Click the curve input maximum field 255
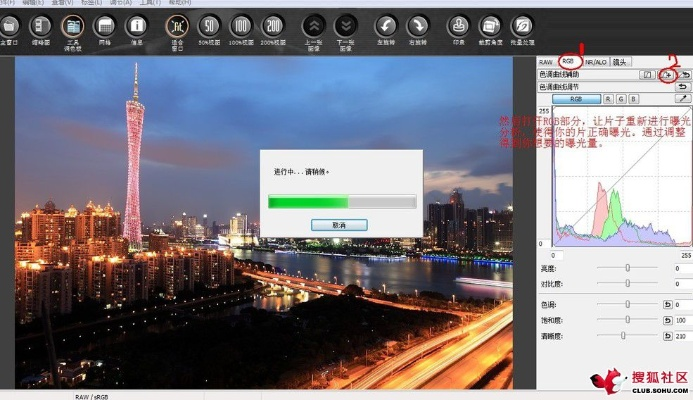Image resolution: width=693 pixels, height=400 pixels. (686, 255)
